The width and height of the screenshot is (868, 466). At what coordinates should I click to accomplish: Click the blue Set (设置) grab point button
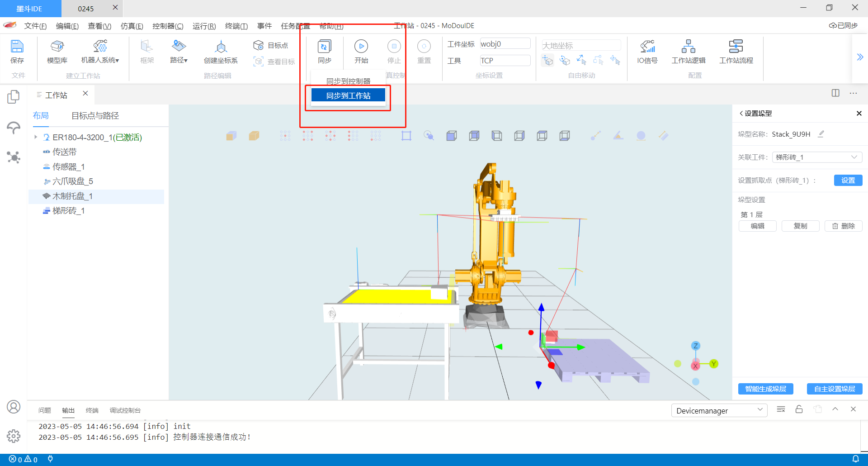coord(848,181)
